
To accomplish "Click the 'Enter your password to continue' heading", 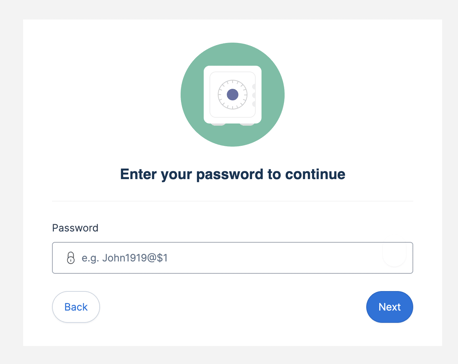I will [233, 174].
